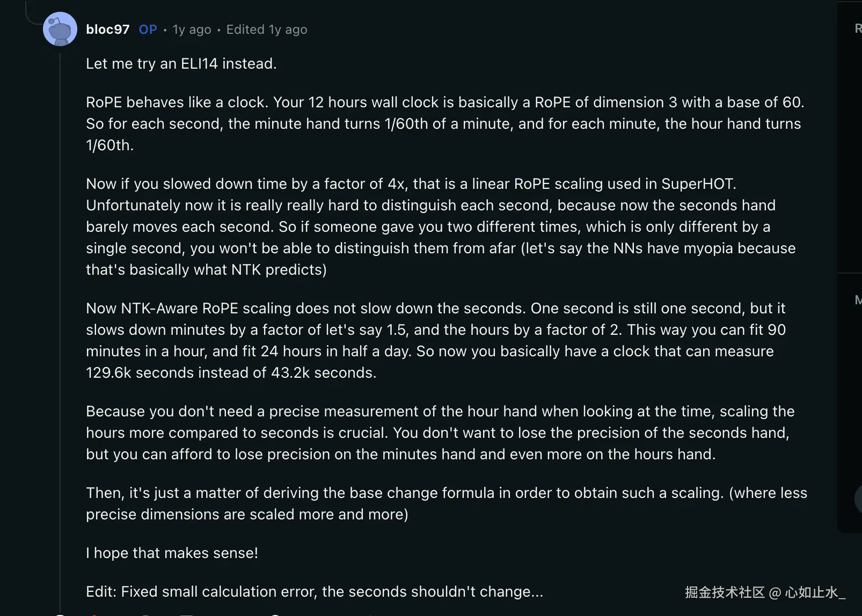
Task: Click the "Edit: Fixed small calculation error" line
Action: point(315,592)
